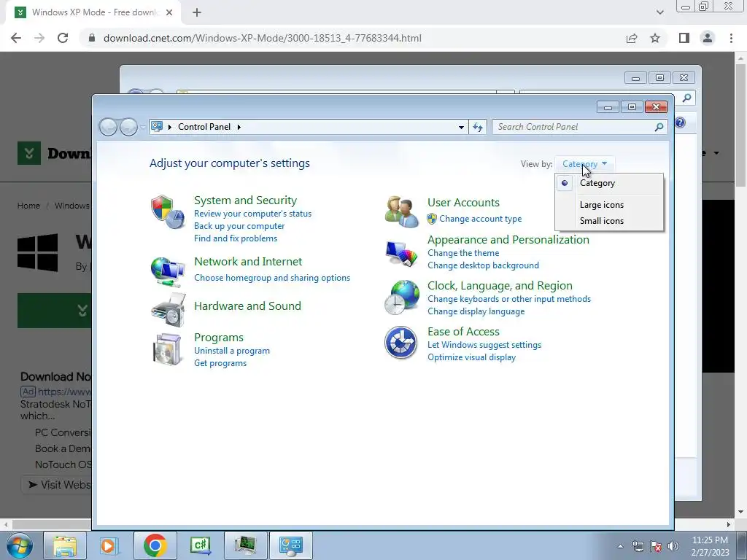747x560 pixels.
Task: Click the network tray icon
Action: tap(638, 547)
